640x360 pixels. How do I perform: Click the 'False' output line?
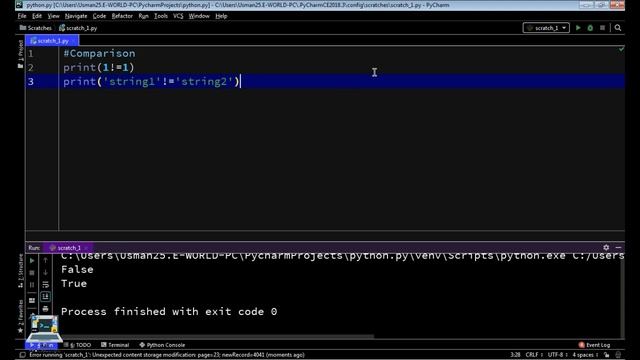coord(77,269)
